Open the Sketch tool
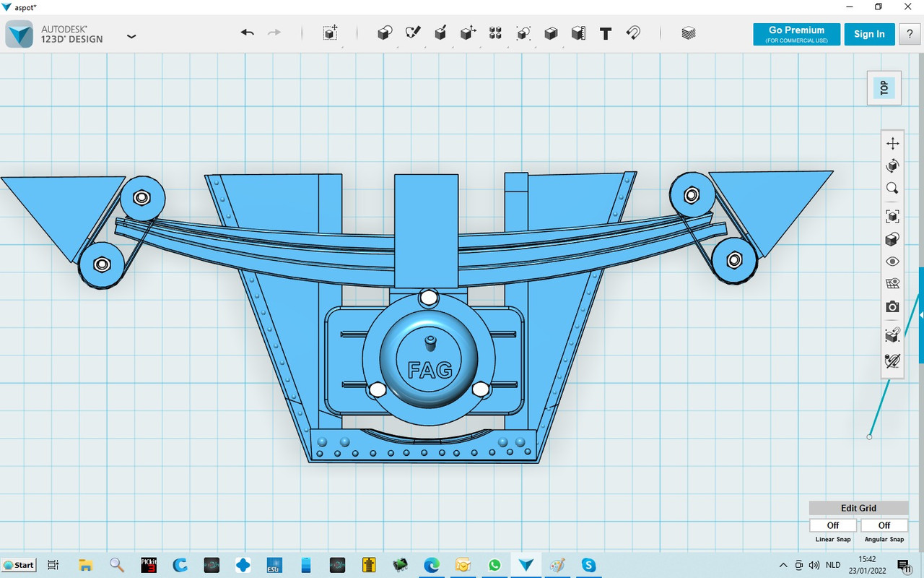 pyautogui.click(x=413, y=33)
